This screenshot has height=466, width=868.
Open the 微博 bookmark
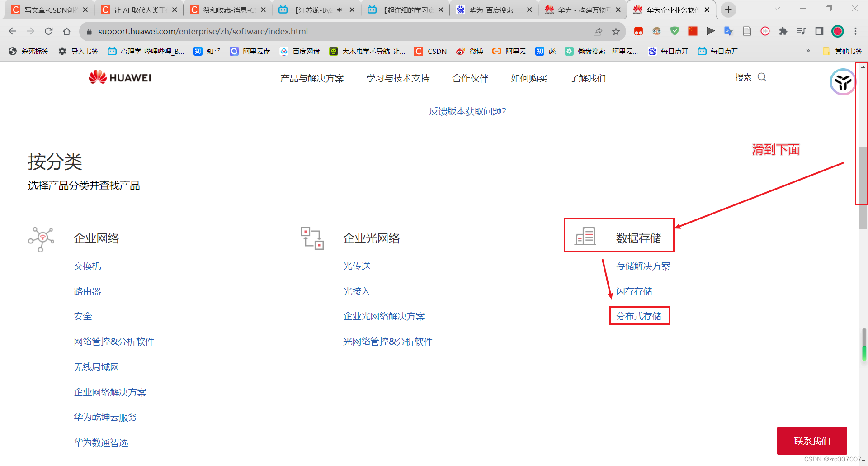pyautogui.click(x=470, y=51)
